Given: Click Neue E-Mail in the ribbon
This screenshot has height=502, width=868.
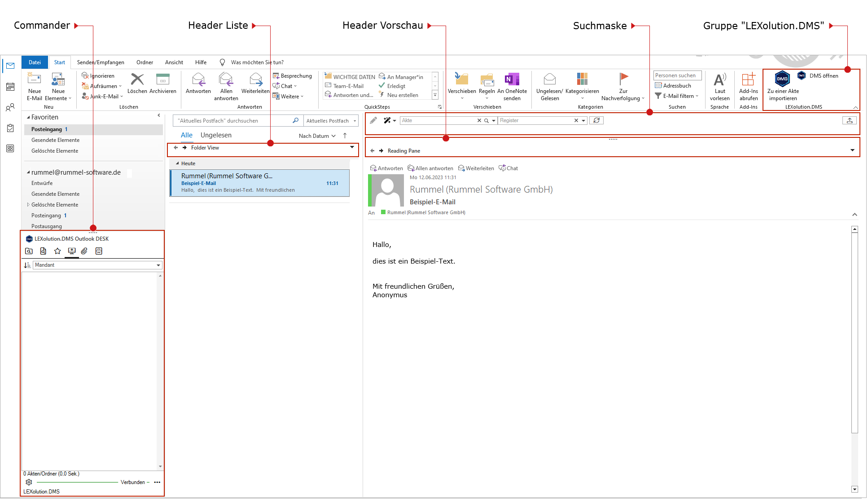Looking at the screenshot, I should [35, 86].
